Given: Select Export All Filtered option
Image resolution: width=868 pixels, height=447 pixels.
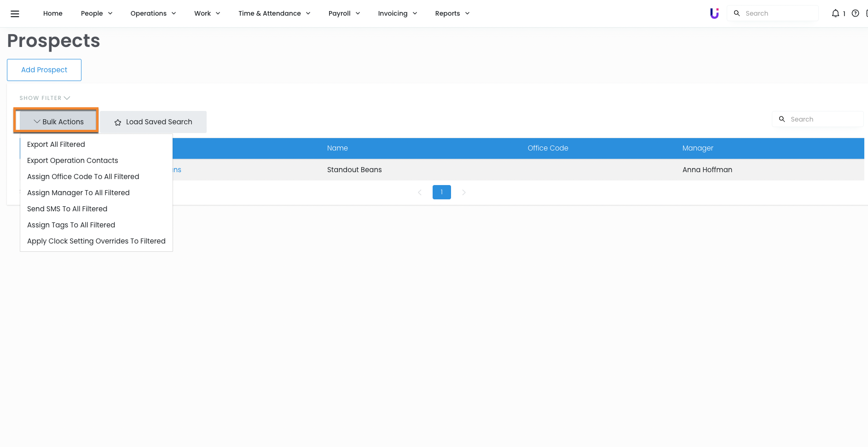Looking at the screenshot, I should pyautogui.click(x=56, y=145).
